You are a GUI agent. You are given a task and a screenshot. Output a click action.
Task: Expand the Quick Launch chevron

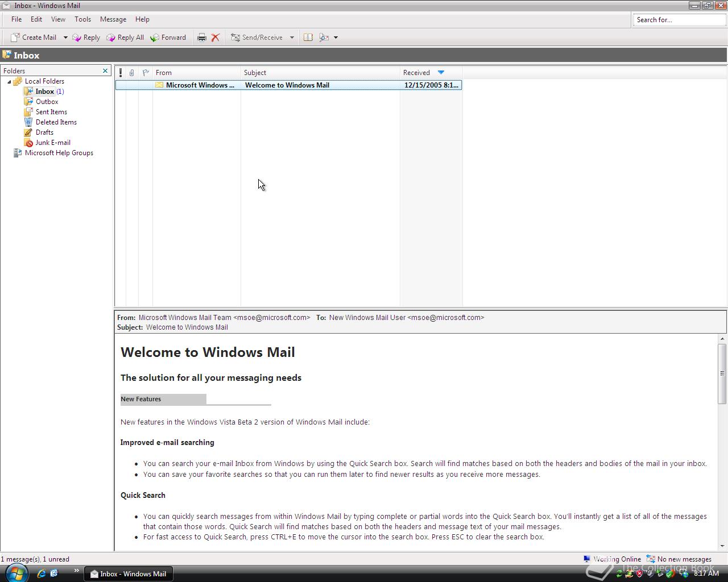click(x=76, y=571)
